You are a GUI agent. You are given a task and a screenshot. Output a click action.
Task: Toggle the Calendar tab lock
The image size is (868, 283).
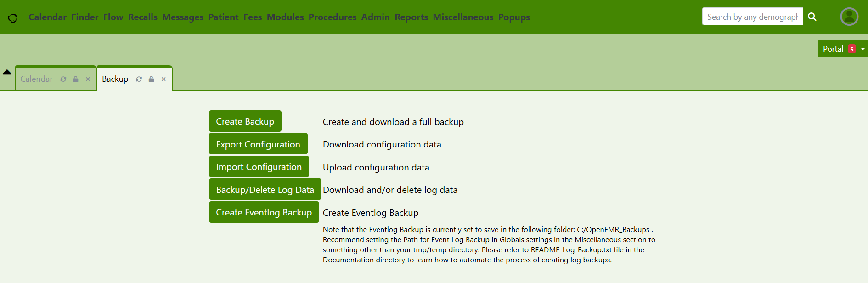[76, 79]
